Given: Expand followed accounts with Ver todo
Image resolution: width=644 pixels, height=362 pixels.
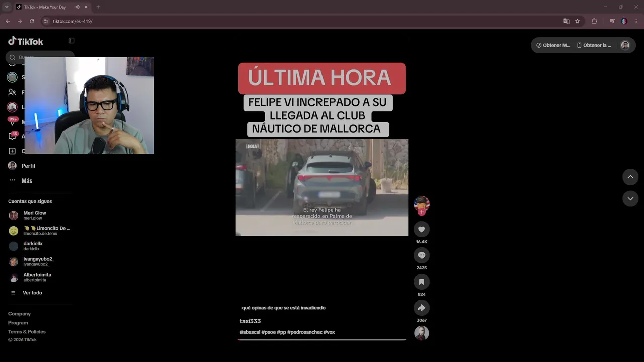Looking at the screenshot, I should (x=26, y=293).
